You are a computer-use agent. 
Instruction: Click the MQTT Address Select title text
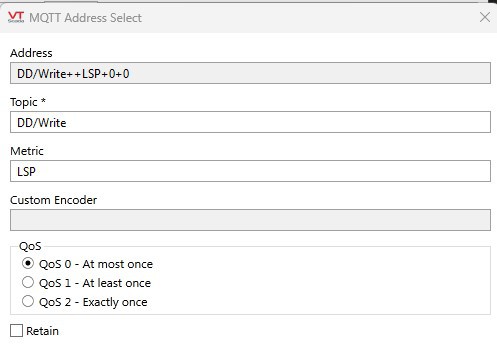point(85,18)
